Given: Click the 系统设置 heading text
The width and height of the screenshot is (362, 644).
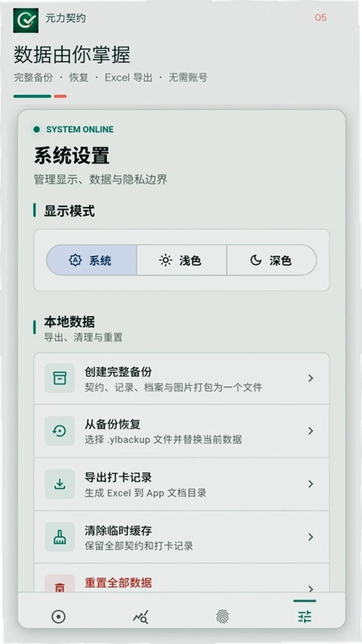Looking at the screenshot, I should point(72,156).
